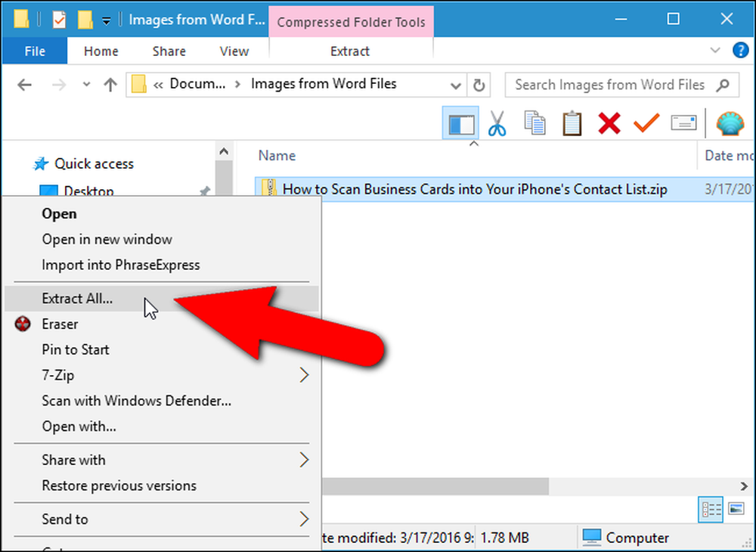756x552 pixels.
Task: Click Documents breadcrumb in address bar
Action: click(197, 85)
